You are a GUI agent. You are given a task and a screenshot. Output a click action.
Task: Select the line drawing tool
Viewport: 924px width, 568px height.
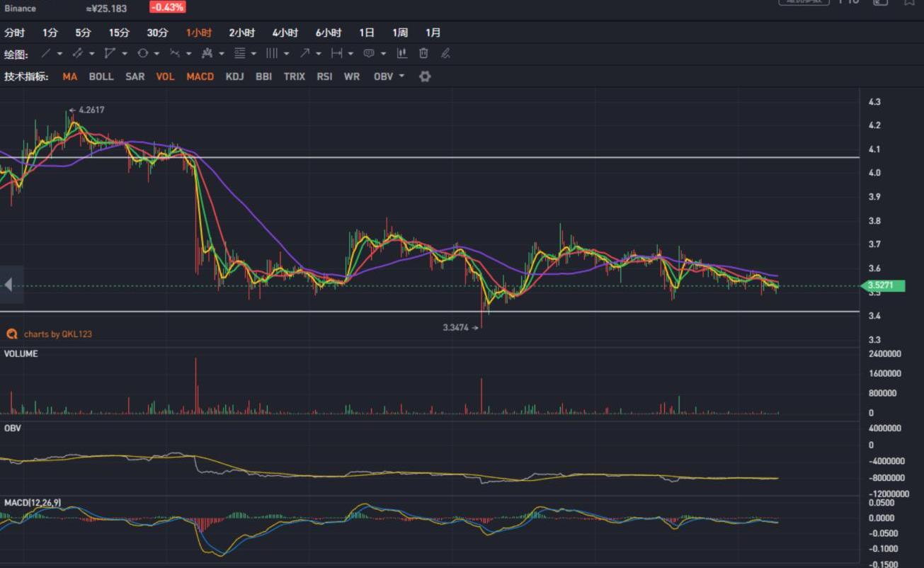tap(46, 53)
